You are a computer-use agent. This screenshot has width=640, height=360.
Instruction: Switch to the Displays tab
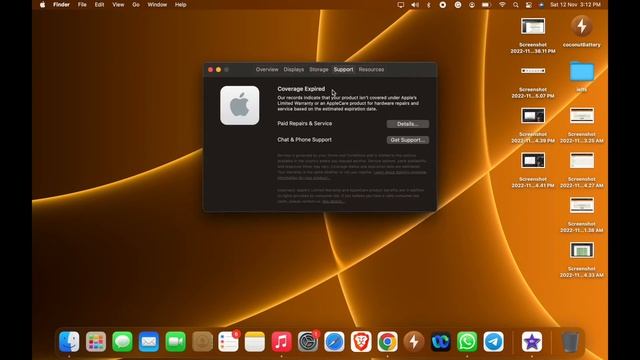294,69
